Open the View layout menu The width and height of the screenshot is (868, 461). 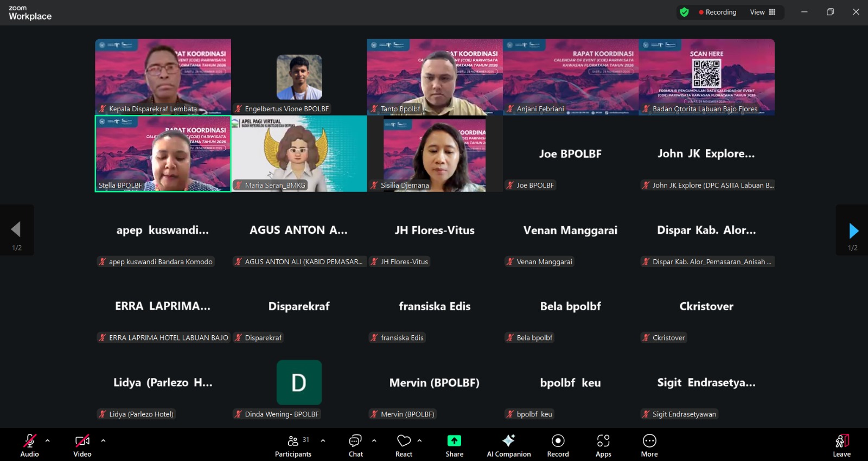click(x=763, y=12)
